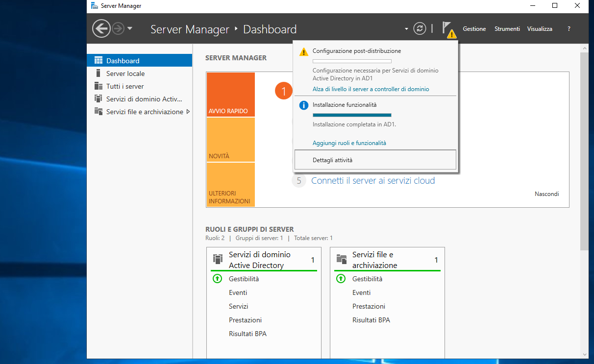This screenshot has width=594, height=364.
Task: Click file services tile green status arrow
Action: click(341, 279)
